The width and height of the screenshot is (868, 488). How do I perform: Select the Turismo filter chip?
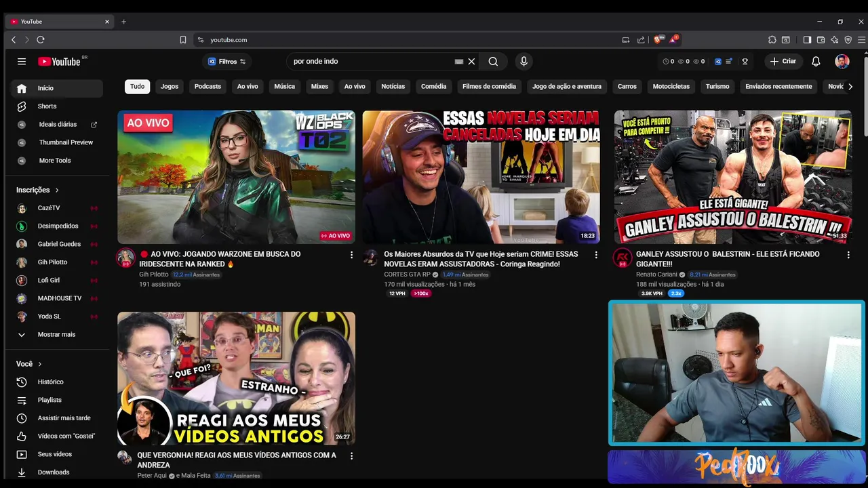(717, 87)
